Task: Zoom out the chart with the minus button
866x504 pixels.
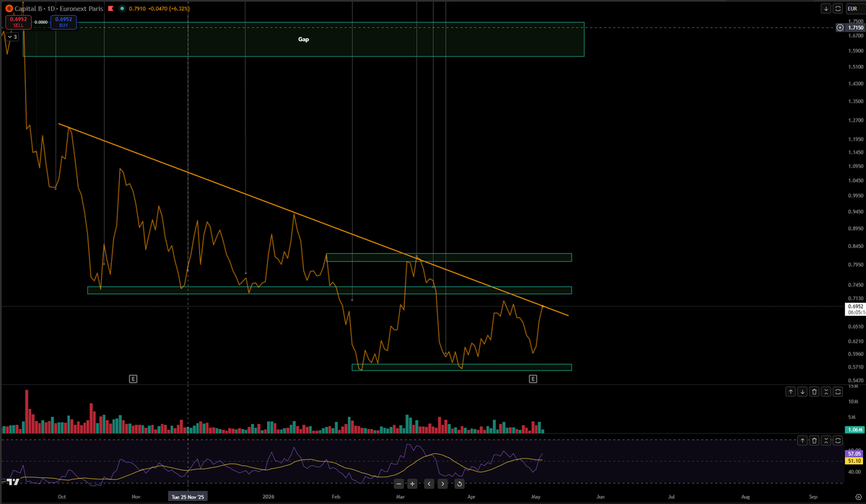Action: tap(398, 484)
